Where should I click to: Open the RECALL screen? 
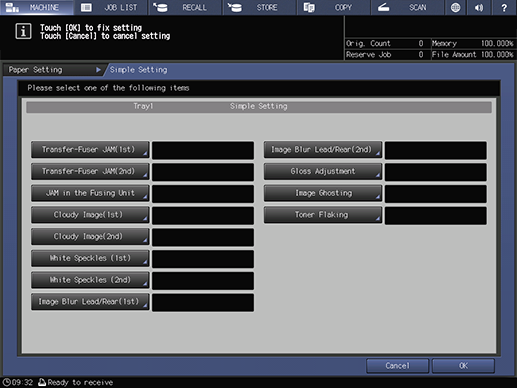pyautogui.click(x=185, y=7)
